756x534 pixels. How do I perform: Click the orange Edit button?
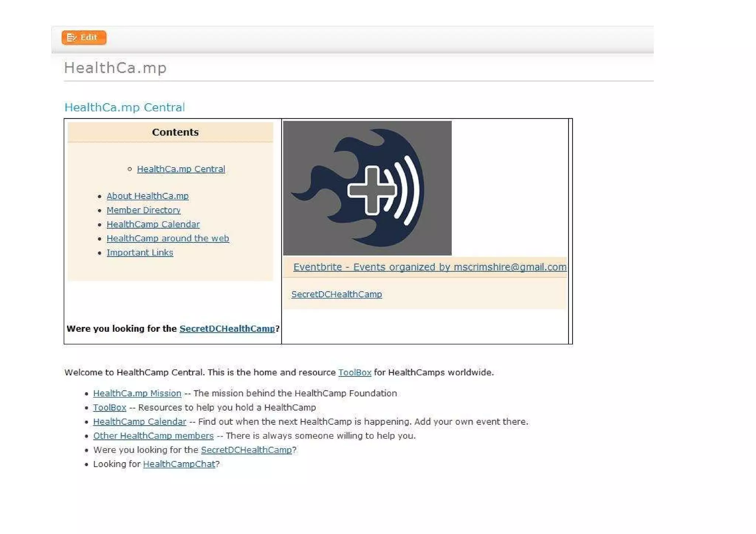pos(84,37)
